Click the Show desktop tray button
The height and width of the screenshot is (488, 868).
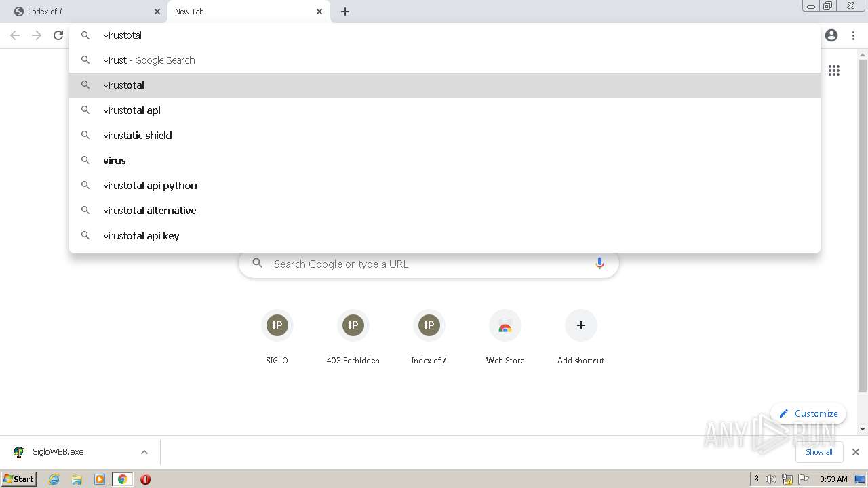(860, 479)
